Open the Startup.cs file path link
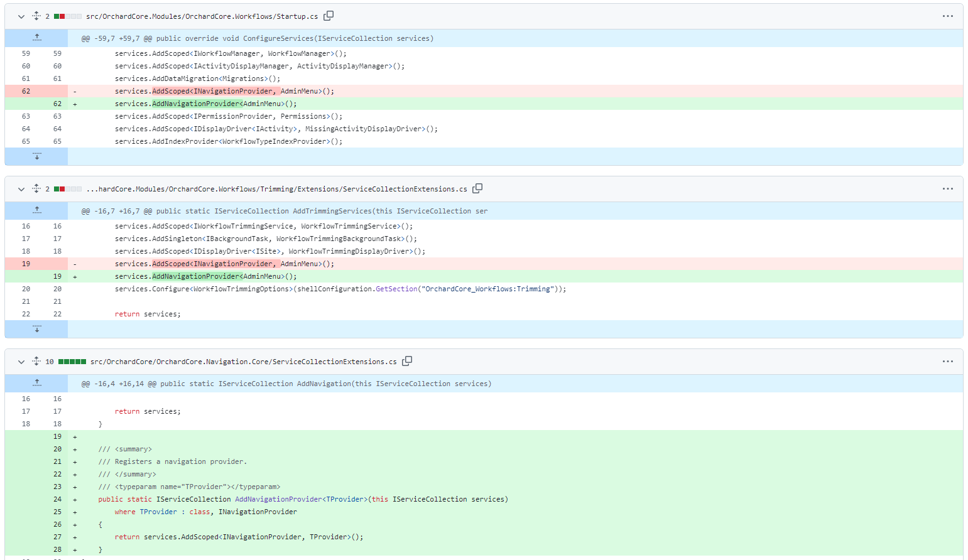Viewport: 968px width, 560px height. pyautogui.click(x=202, y=16)
